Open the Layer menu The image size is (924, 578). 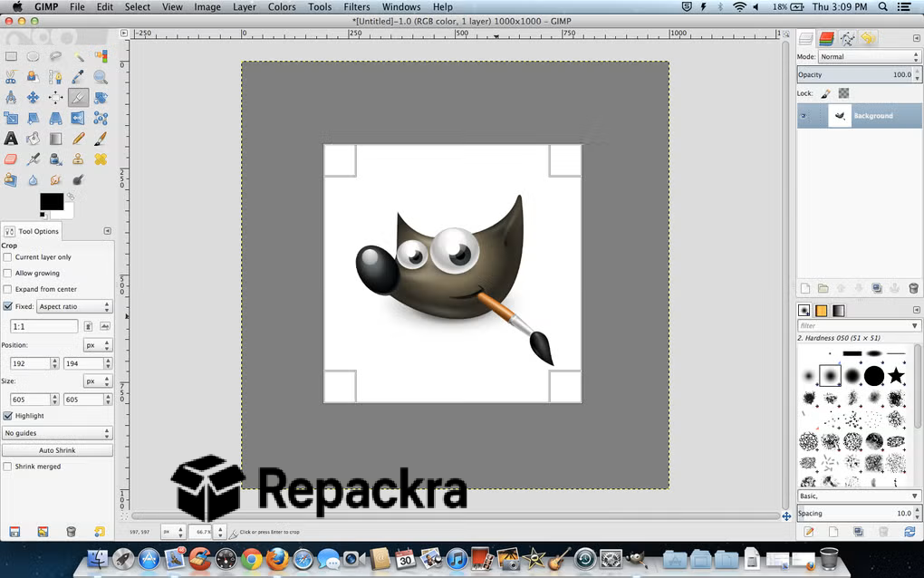click(x=244, y=7)
